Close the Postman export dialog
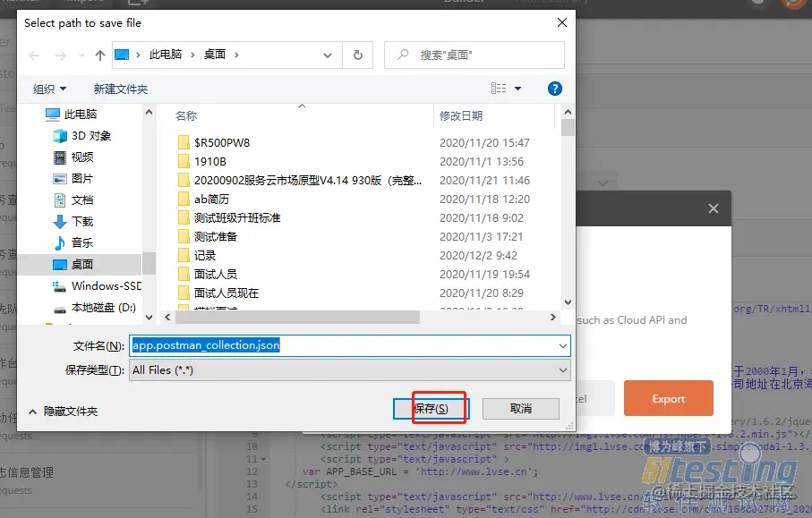 (x=714, y=208)
